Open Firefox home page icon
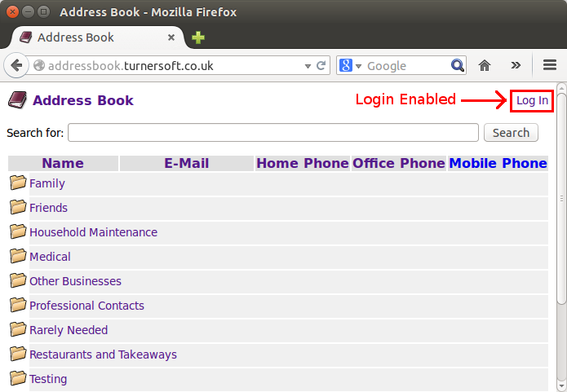The height and width of the screenshot is (392, 567). pos(484,65)
